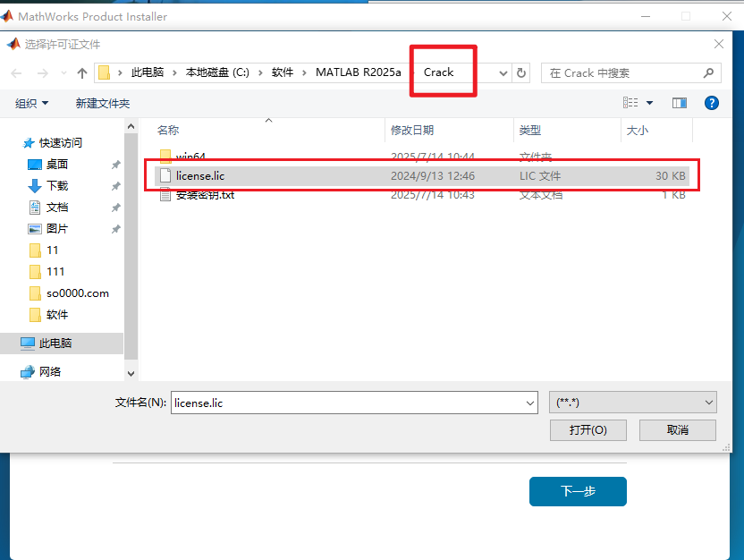Click the 30 KB size cell

pyautogui.click(x=671, y=176)
